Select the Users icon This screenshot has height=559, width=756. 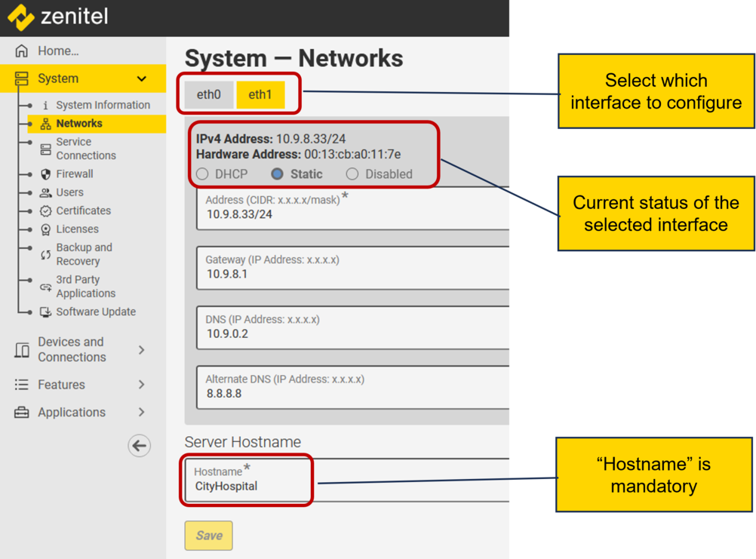click(x=47, y=192)
